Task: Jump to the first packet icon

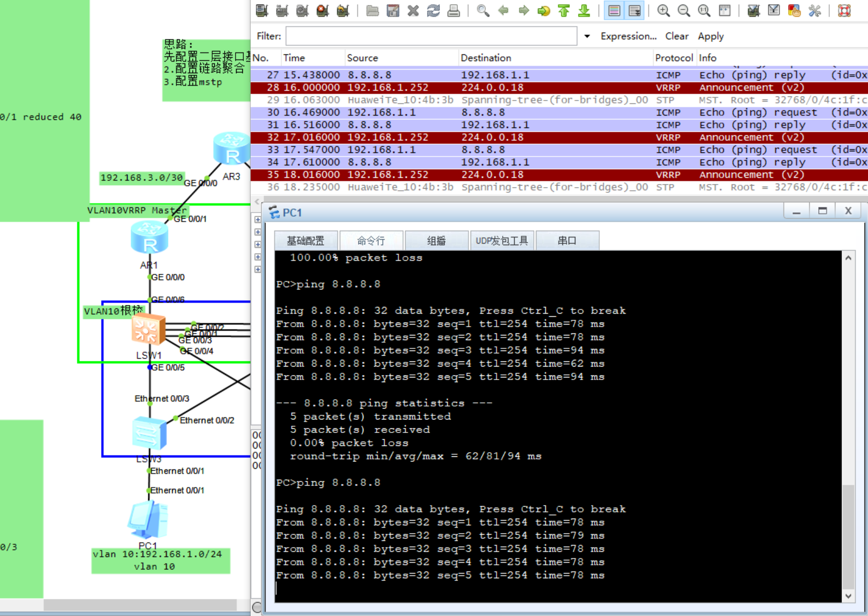Action: tap(564, 10)
